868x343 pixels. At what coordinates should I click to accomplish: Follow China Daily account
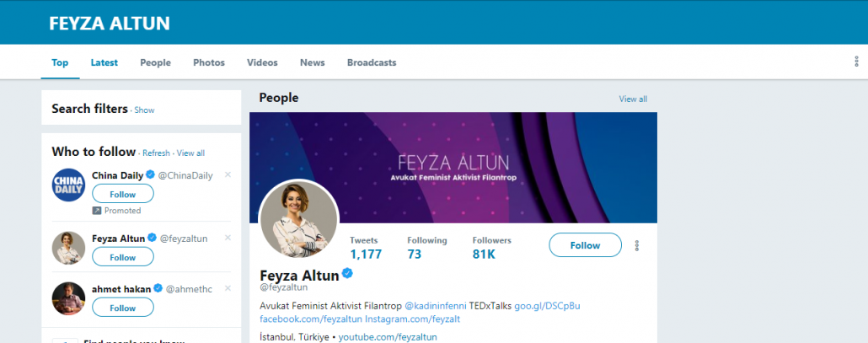point(122,194)
